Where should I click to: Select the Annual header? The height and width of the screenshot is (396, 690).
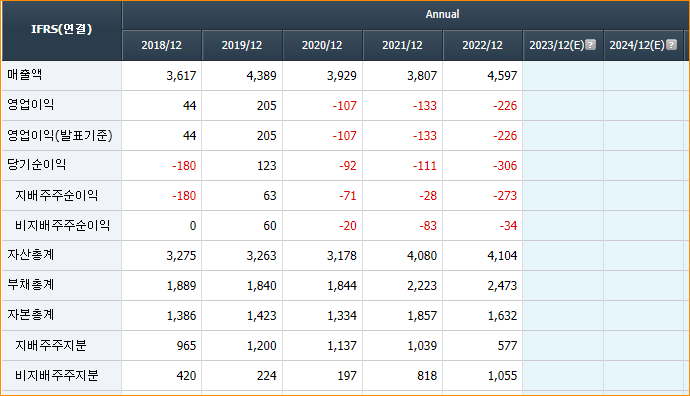442,15
